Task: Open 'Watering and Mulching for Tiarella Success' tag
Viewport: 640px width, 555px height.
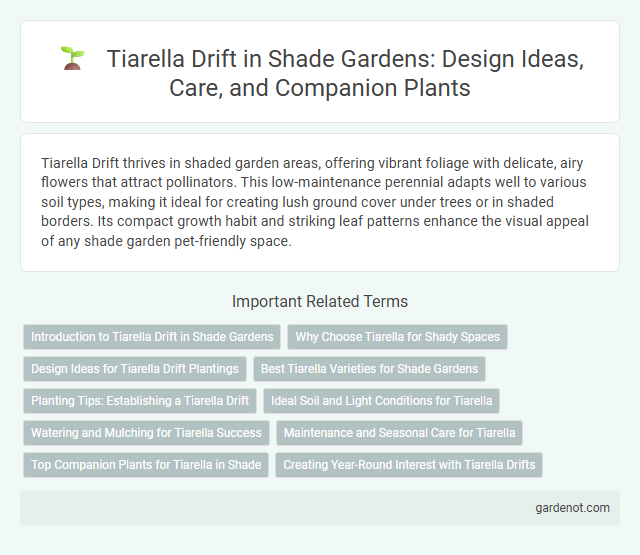Action: click(147, 433)
